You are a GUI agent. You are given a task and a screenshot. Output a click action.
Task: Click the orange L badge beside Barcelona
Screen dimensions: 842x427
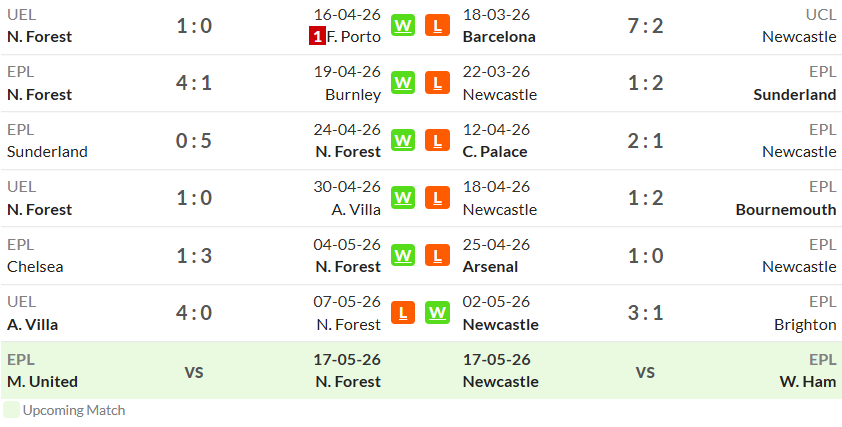437,25
